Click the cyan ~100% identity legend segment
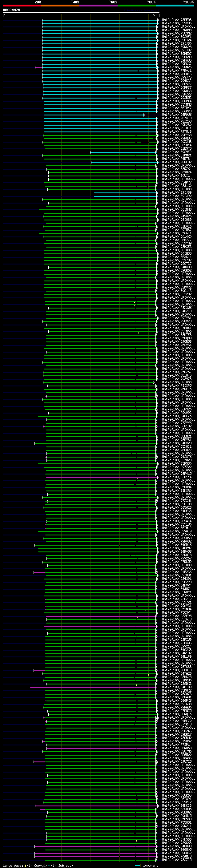The width and height of the screenshot is (197, 868). 175,6
